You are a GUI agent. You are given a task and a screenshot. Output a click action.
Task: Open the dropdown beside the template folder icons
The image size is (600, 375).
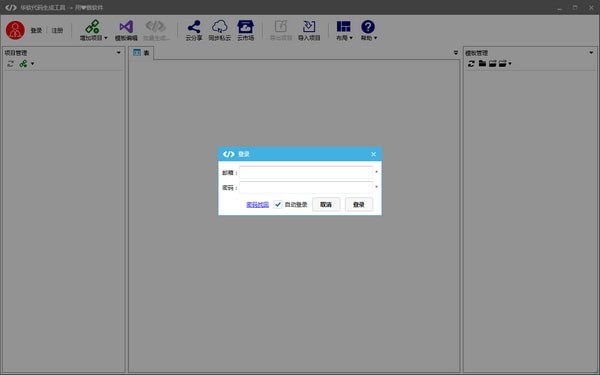click(510, 64)
